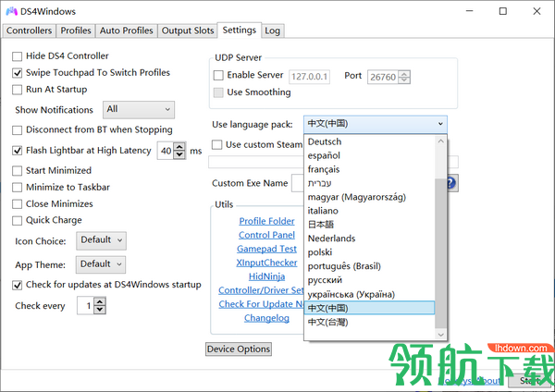Select español from language list
The width and height of the screenshot is (555, 392).
pos(369,155)
